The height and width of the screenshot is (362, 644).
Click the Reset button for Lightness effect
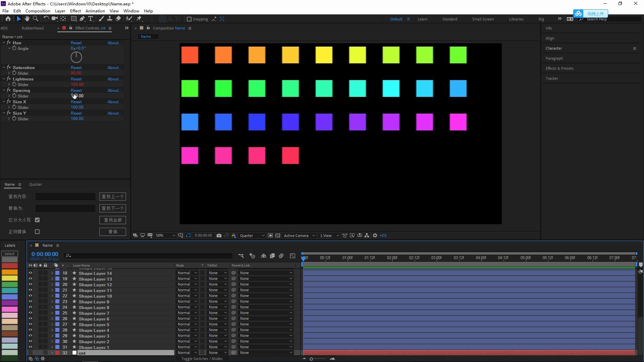pyautogui.click(x=75, y=79)
